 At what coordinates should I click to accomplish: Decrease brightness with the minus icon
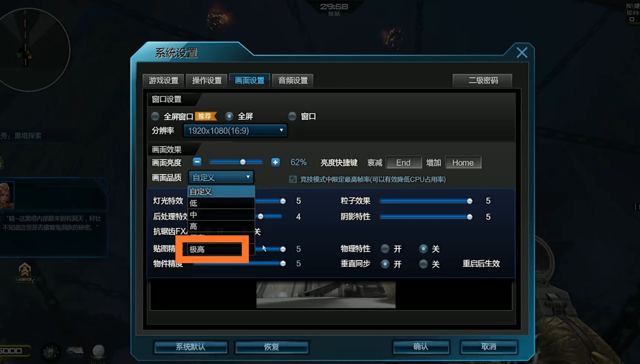(x=197, y=162)
